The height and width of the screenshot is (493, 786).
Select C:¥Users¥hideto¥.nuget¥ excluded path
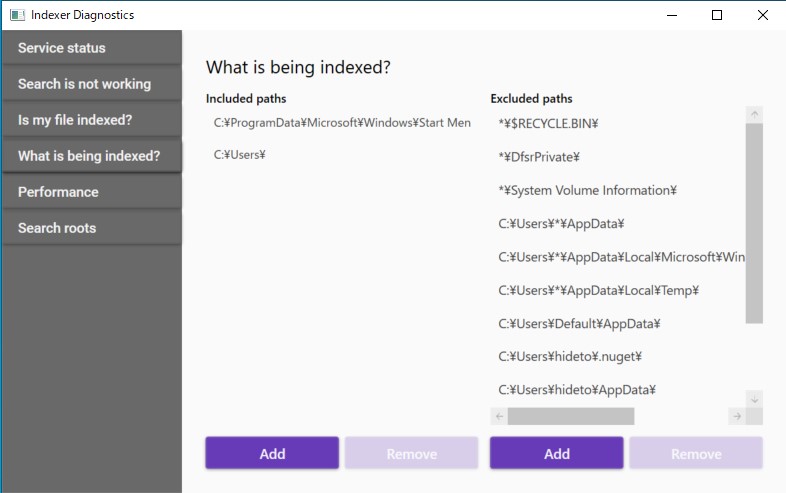point(570,356)
